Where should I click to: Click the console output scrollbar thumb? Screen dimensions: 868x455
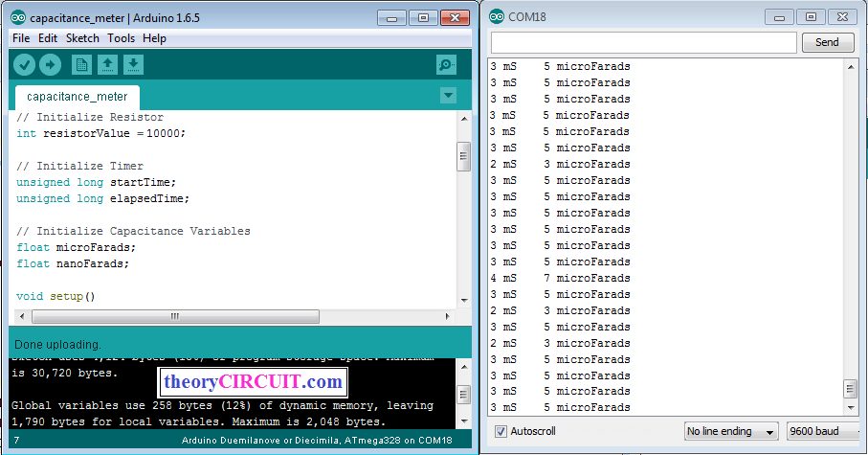[x=464, y=395]
